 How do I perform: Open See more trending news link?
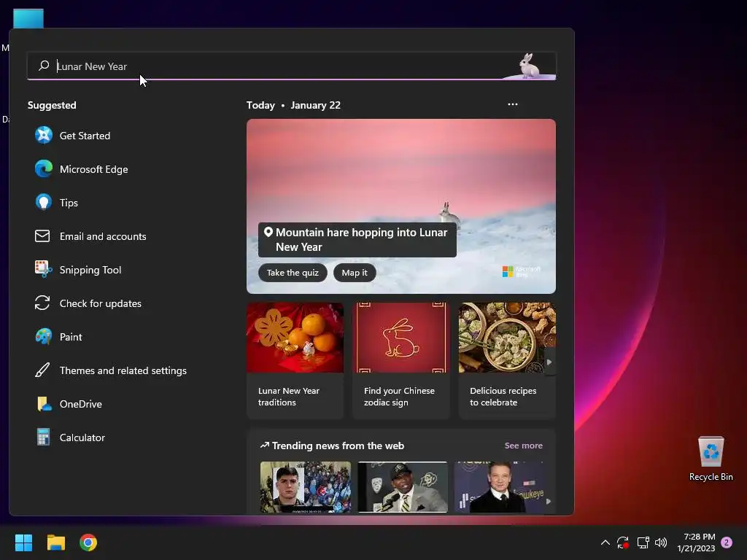(524, 446)
